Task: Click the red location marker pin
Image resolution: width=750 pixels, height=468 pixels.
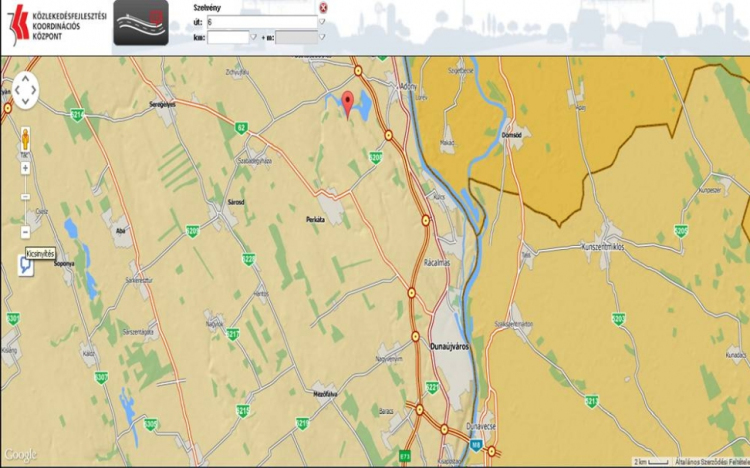Action: pyautogui.click(x=348, y=102)
